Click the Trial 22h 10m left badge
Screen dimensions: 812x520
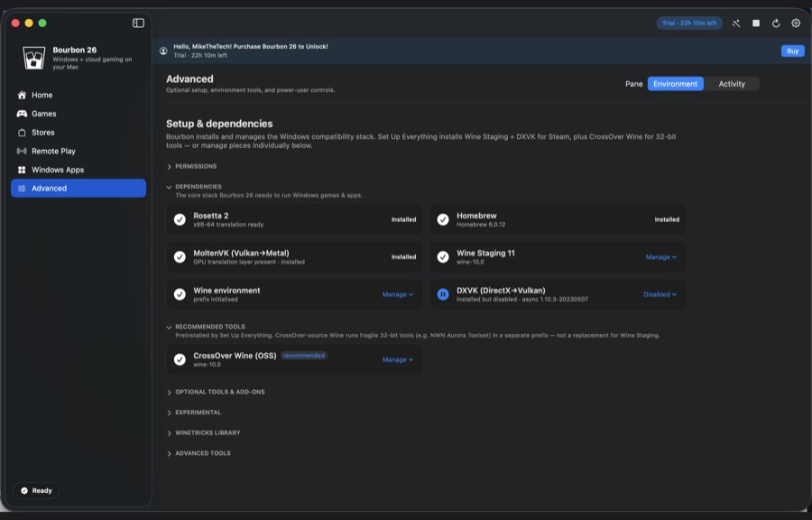[689, 23]
